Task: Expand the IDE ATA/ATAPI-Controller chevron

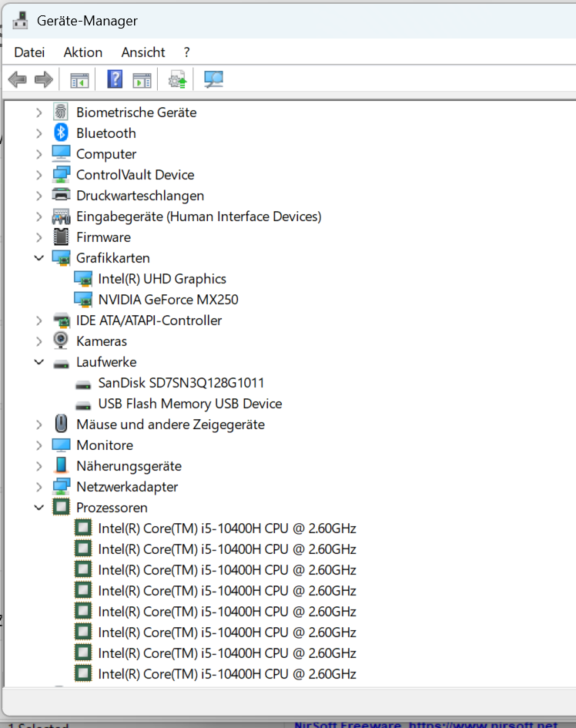Action: tap(39, 320)
